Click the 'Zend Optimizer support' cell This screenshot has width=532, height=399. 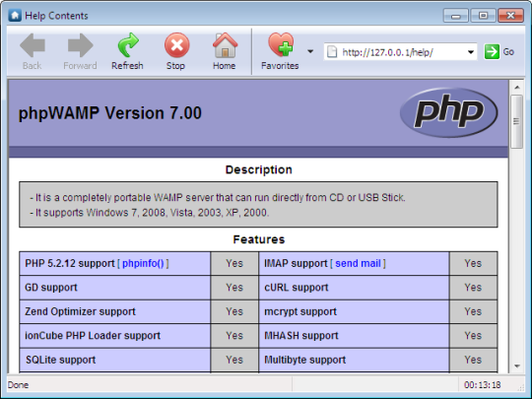(115, 311)
